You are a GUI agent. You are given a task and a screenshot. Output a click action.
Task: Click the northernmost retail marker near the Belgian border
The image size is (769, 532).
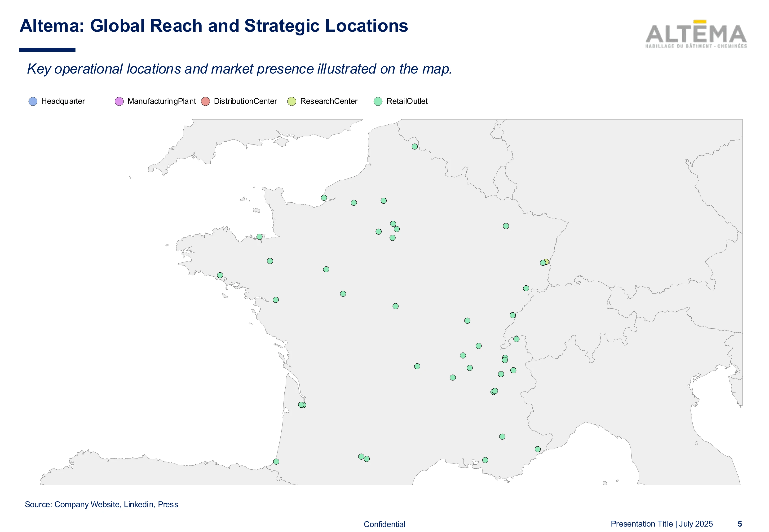click(x=415, y=147)
